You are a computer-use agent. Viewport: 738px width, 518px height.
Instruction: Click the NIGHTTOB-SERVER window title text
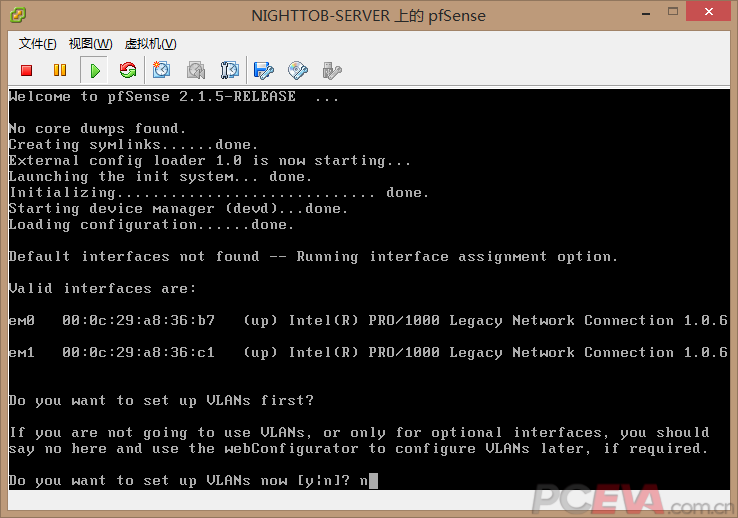coord(367,15)
